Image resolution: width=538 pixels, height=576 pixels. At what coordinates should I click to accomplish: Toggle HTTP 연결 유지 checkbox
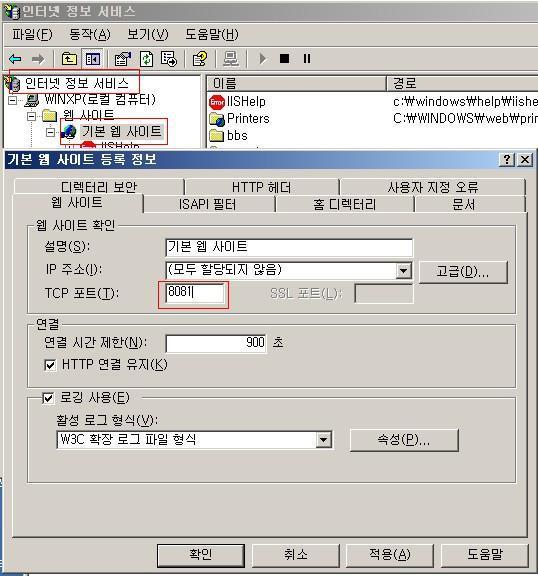[x=50, y=365]
